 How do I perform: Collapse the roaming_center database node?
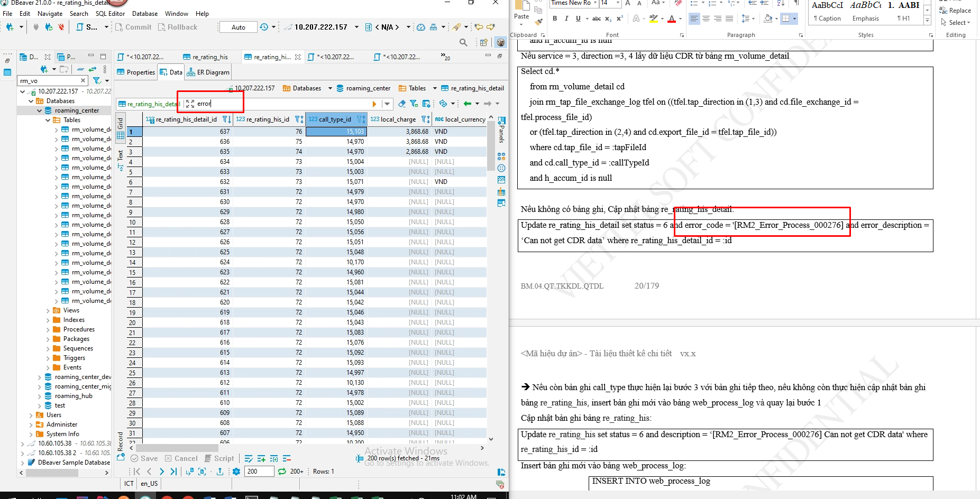40,110
